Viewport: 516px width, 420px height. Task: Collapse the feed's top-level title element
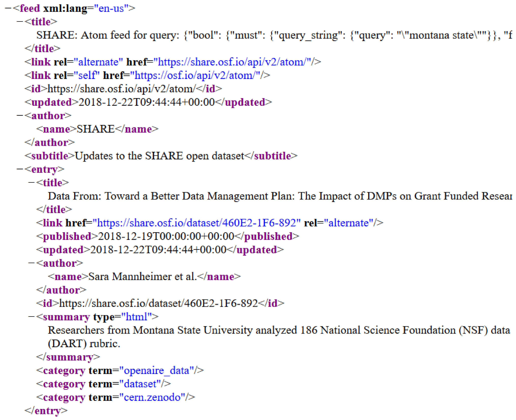(x=20, y=21)
